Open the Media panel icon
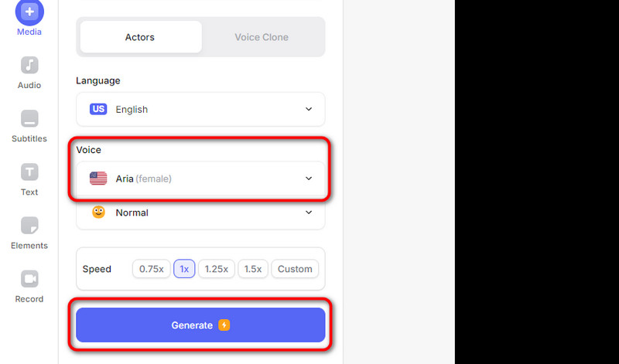The height and width of the screenshot is (364, 619). coord(29,12)
